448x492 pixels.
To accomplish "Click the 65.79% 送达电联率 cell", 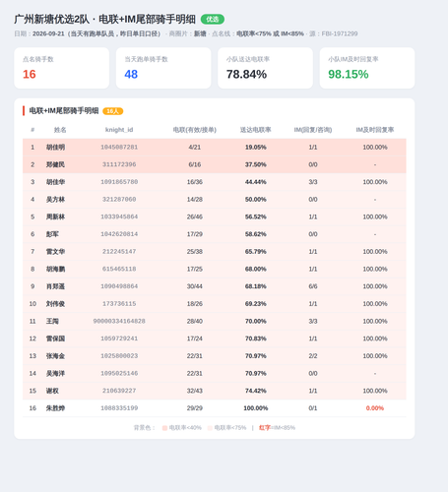I will point(256,252).
